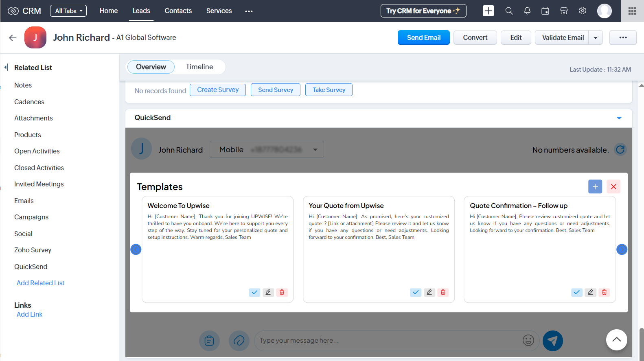
Task: Open Zoho Survey in the Related List
Action: click(33, 250)
